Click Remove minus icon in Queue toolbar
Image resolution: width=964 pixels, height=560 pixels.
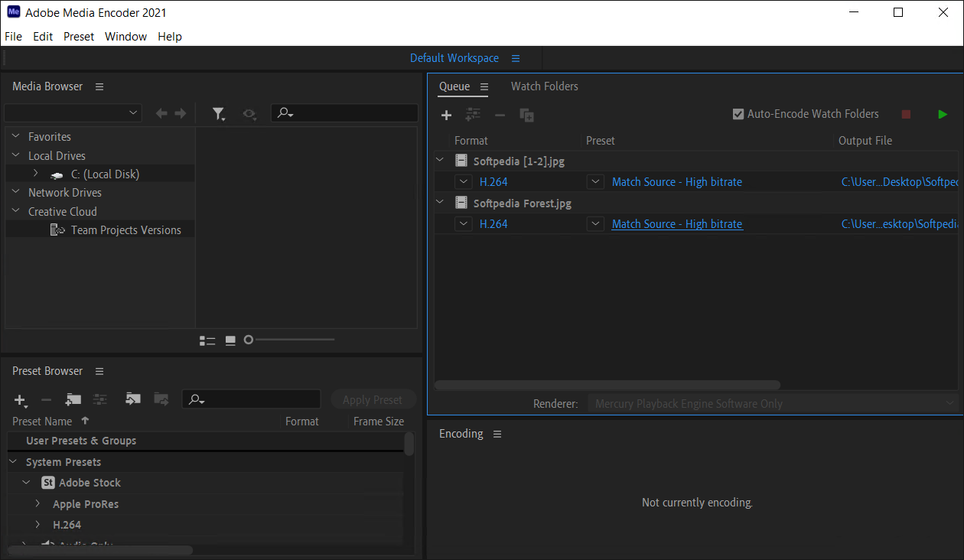point(500,115)
